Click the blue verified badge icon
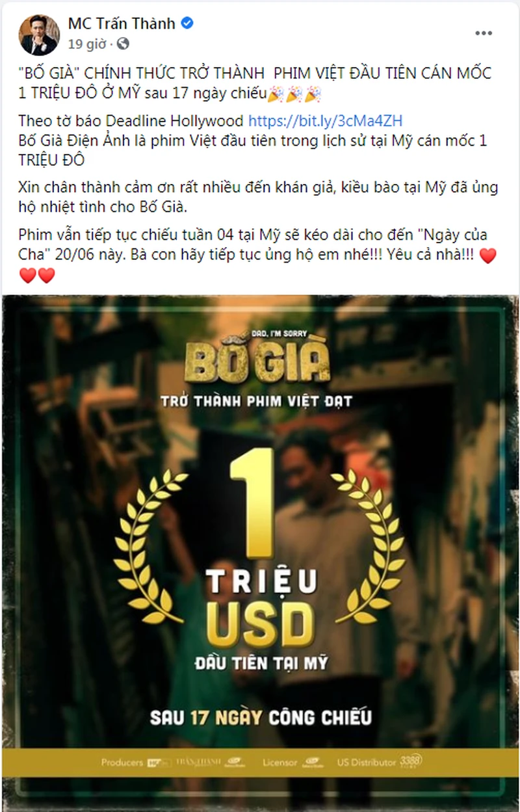Viewport: 520px width, 812px height. tap(187, 23)
